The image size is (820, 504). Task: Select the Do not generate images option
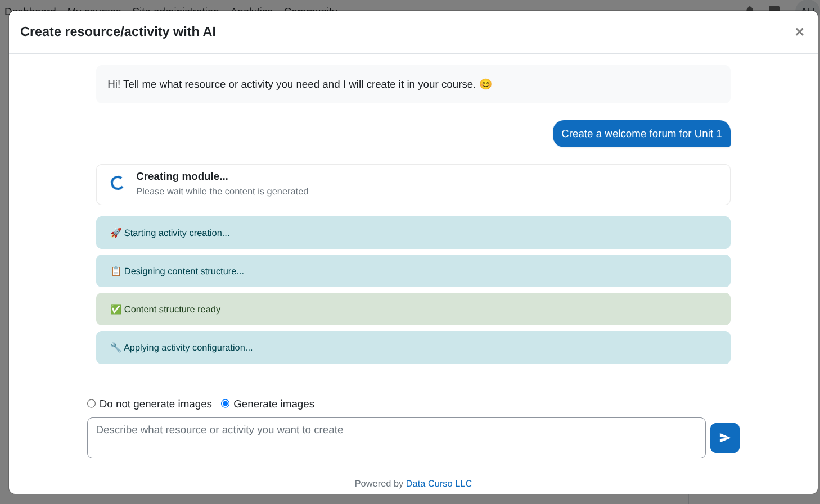coord(91,403)
